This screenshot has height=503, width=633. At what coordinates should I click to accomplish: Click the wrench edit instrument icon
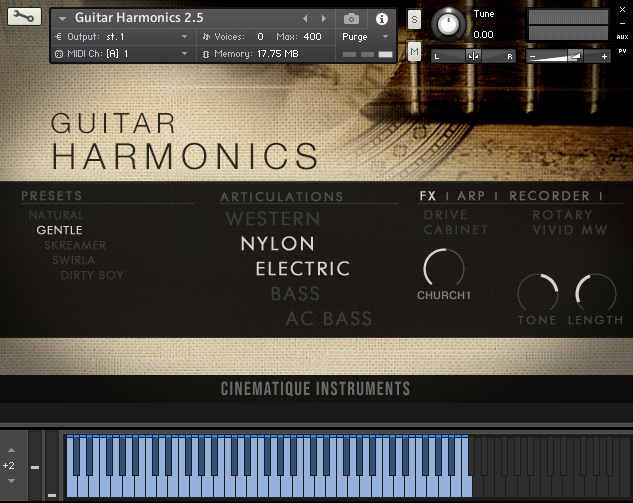click(23, 18)
